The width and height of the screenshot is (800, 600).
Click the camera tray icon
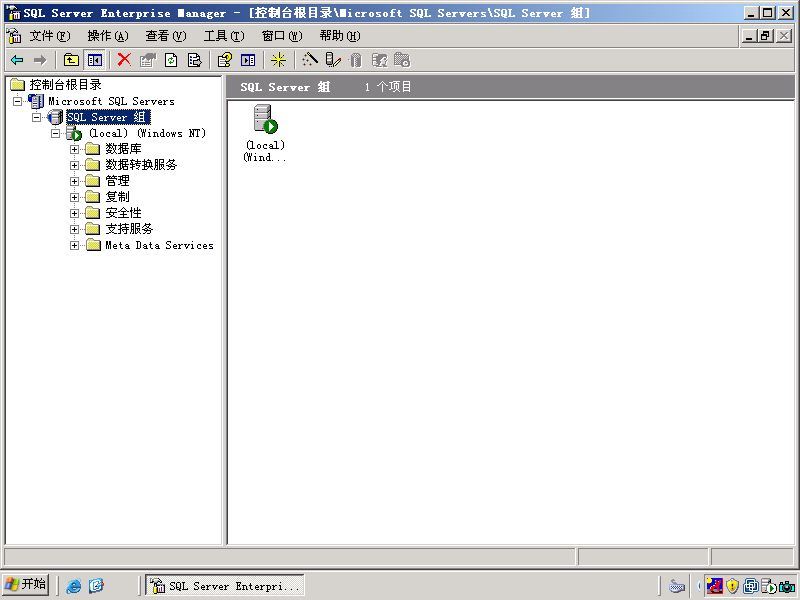pyautogui.click(x=787, y=586)
